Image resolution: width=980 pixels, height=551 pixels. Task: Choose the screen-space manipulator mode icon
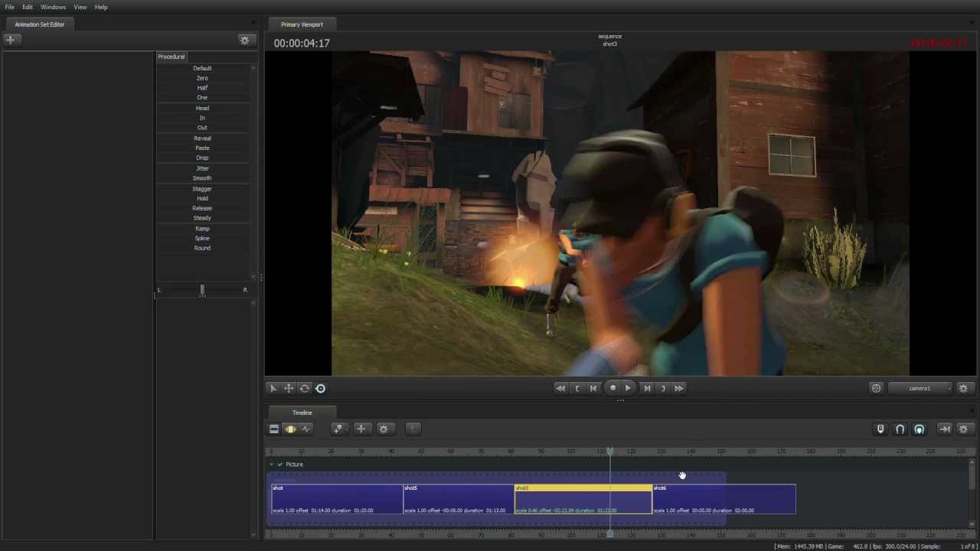(320, 388)
